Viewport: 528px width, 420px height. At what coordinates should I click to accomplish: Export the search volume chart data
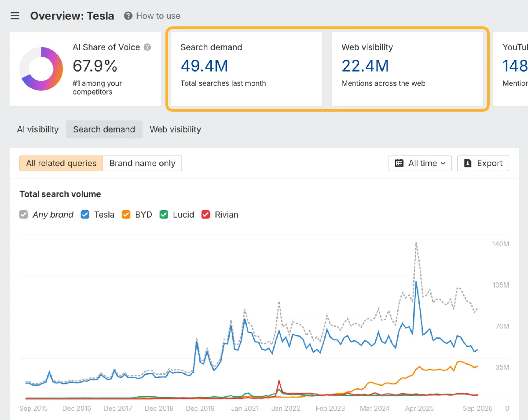[x=483, y=163]
